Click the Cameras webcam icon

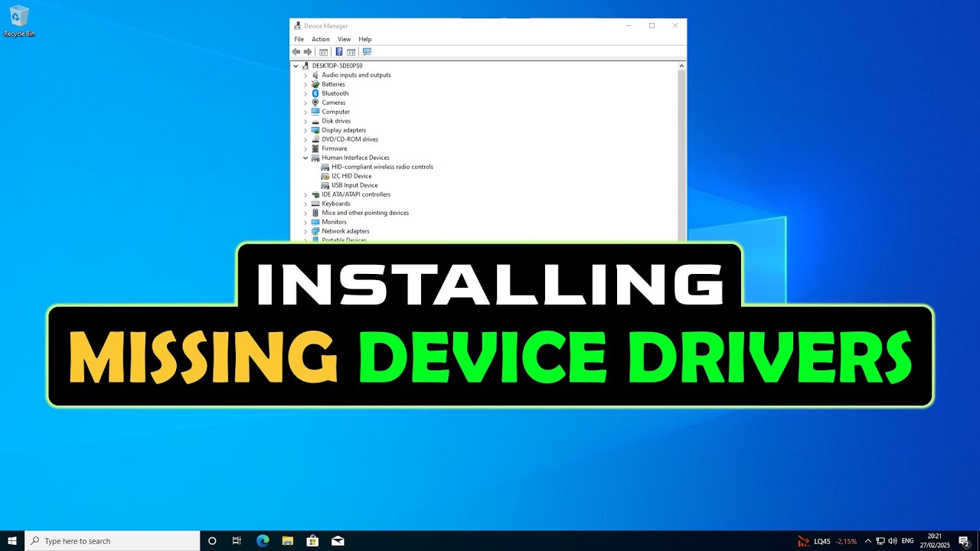click(315, 103)
